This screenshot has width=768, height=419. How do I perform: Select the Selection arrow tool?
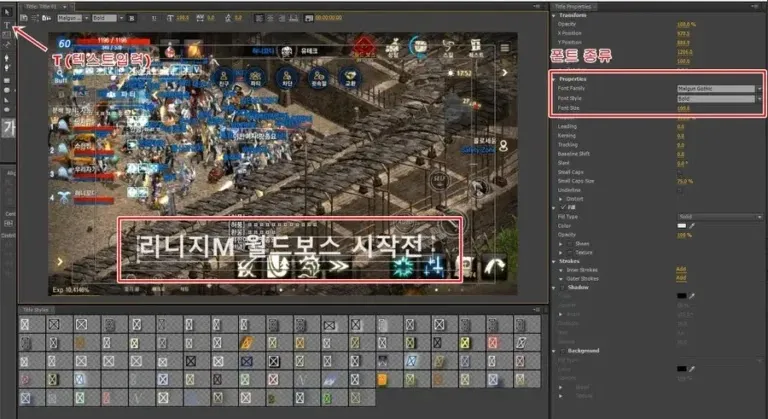tap(7, 13)
